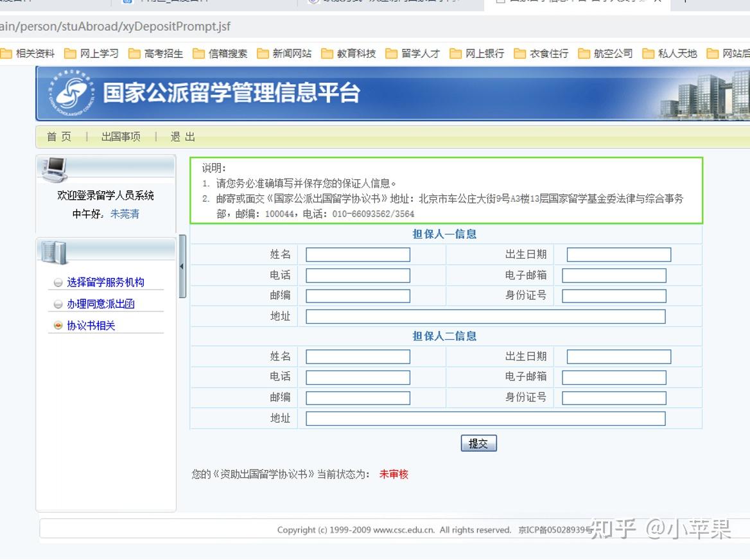Screen dimensions: 750x560
Task: Open the 留学人才 bookmark folder
Action: 413,53
